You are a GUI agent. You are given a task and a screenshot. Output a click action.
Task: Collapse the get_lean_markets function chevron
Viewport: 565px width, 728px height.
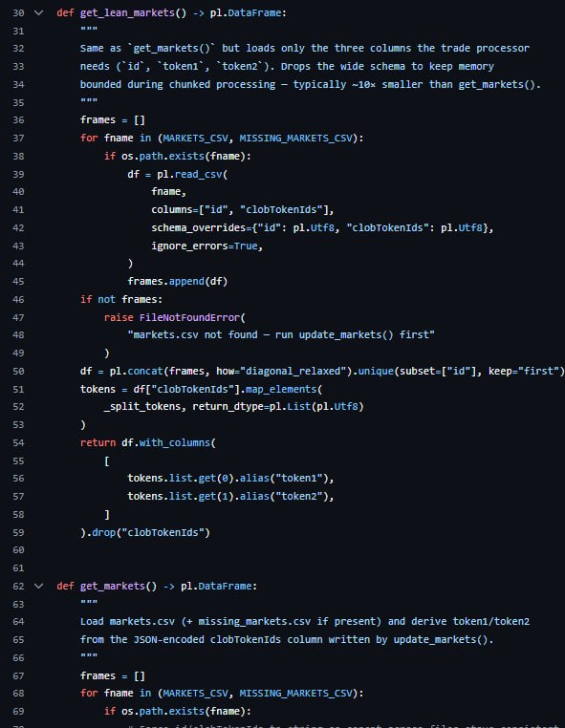pos(39,13)
